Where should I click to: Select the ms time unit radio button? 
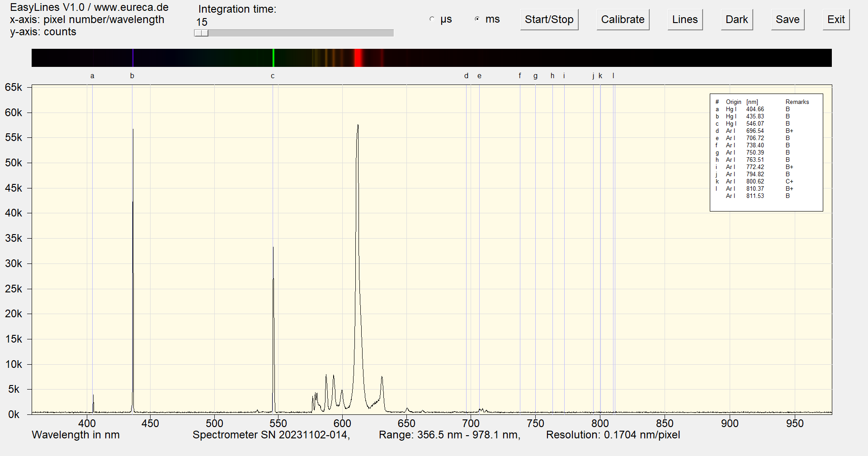(477, 19)
